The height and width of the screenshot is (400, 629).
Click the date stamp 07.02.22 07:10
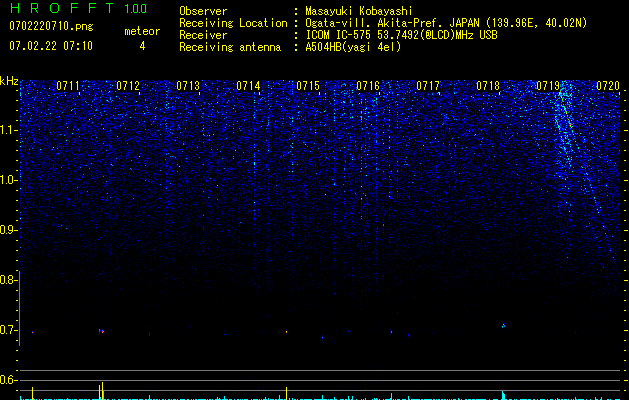(x=51, y=46)
